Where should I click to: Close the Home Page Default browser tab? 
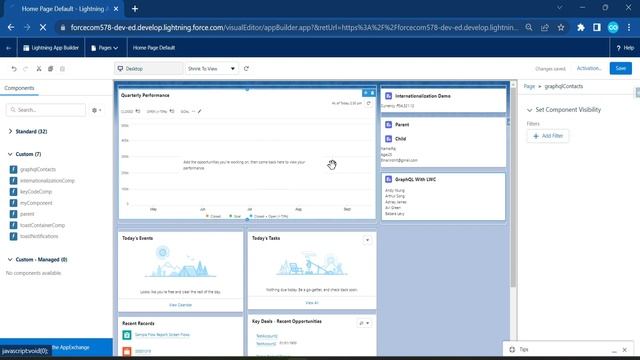tap(116, 9)
